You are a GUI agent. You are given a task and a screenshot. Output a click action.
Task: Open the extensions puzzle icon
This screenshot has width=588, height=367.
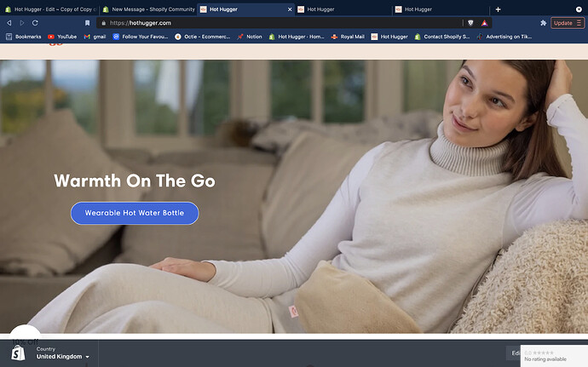coord(543,23)
